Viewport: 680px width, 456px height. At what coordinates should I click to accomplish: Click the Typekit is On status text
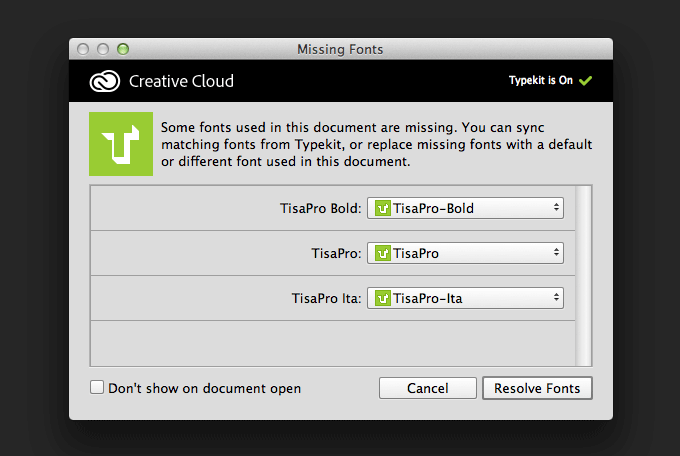click(x=540, y=81)
